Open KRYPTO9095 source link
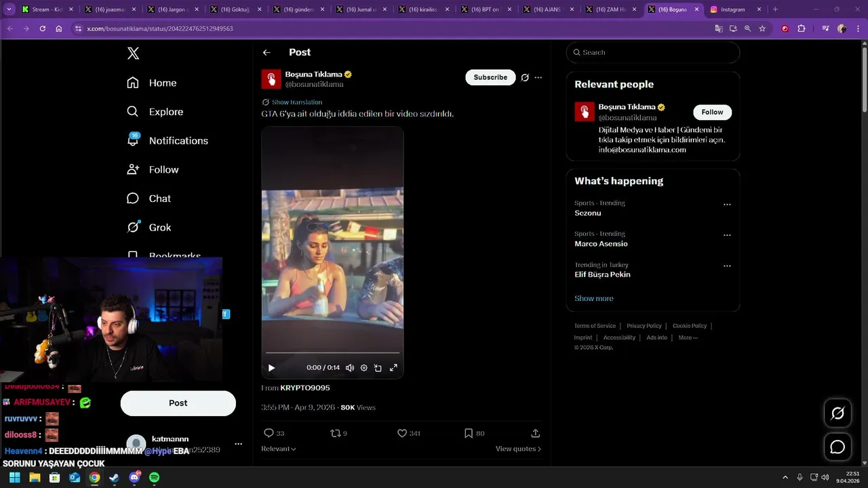Screen dimensions: 868x488 coord(305,388)
